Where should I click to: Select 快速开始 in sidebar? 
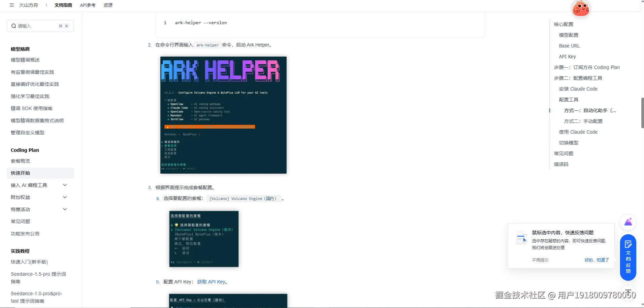point(40,173)
